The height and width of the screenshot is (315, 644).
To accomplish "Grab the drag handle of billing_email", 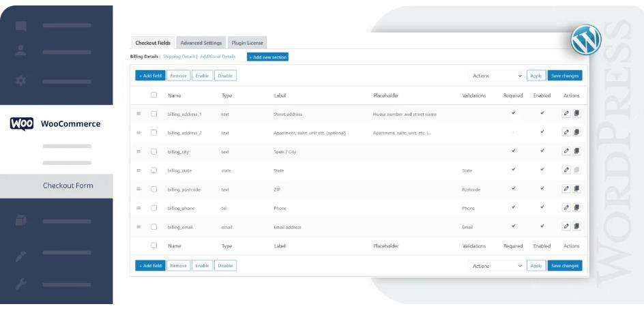I will coord(138,226).
